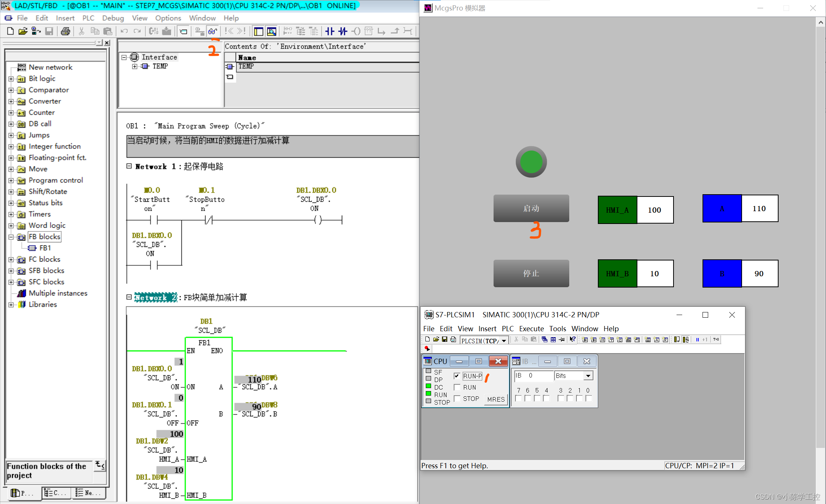Pause the PLCSIM simulation

pos(698,339)
